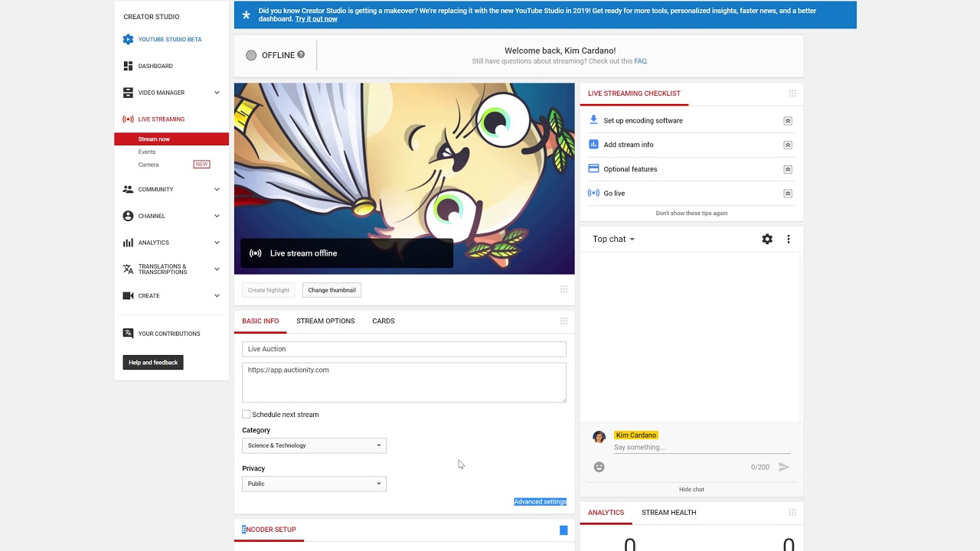Image resolution: width=980 pixels, height=551 pixels.
Task: Open chat settings gear icon
Action: (767, 239)
